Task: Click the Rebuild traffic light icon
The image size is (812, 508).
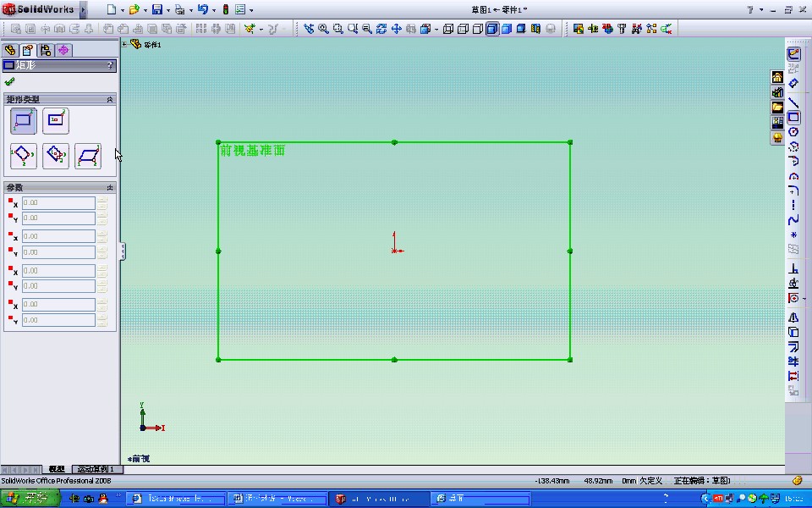Action: 226,9
